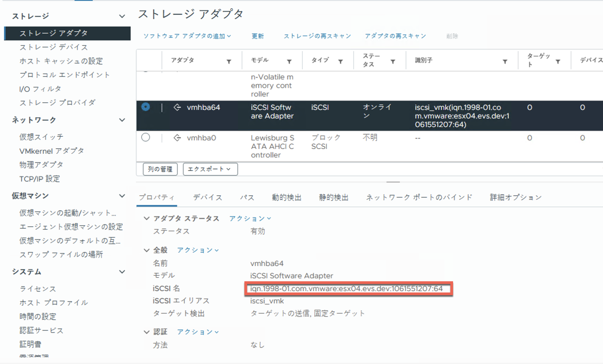Click the filter icon in ステータス column

(393, 62)
